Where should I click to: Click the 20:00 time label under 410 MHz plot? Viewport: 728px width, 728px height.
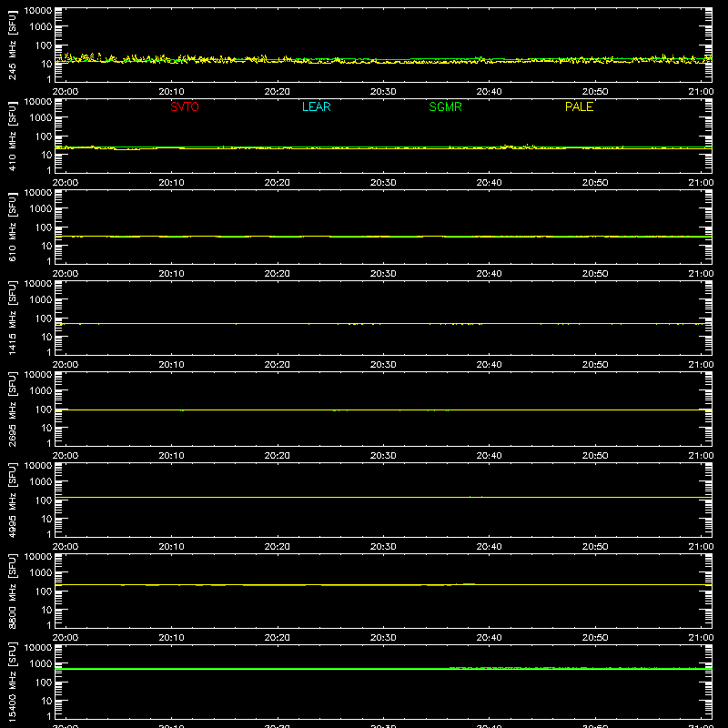pyautogui.click(x=66, y=183)
